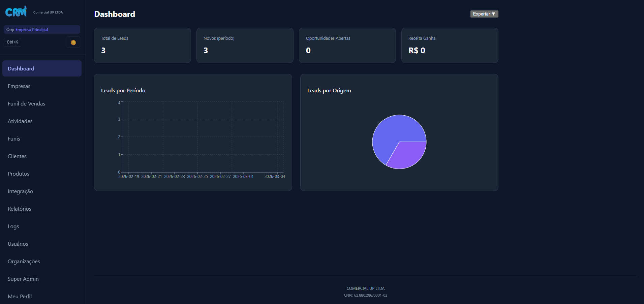The image size is (644, 304).
Task: Click the Total de Leads card
Action: [142, 45]
